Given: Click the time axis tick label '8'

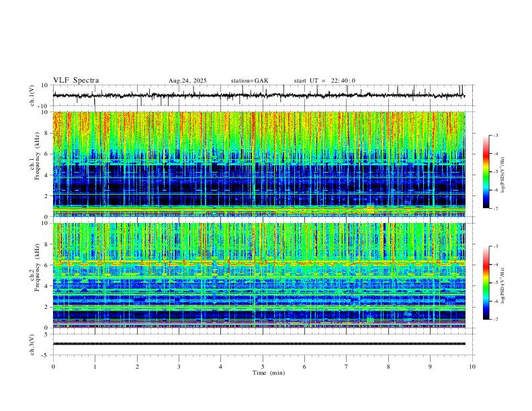Looking at the screenshot, I should (x=388, y=367).
